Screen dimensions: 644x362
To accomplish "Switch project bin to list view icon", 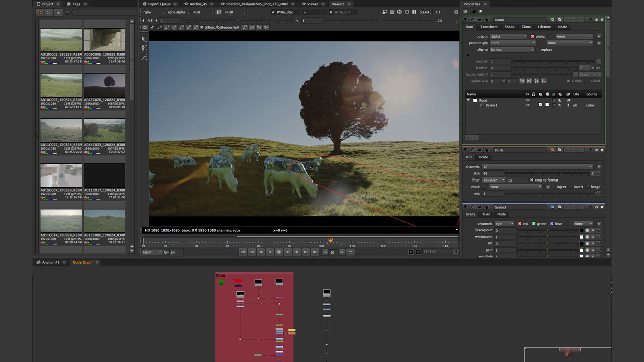I will coord(58,12).
